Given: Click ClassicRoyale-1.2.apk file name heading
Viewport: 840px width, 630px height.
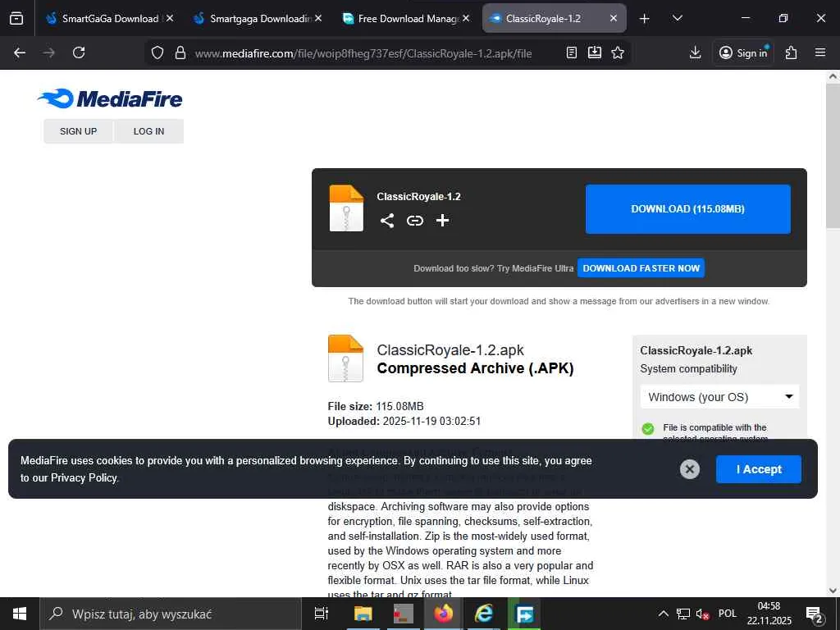Looking at the screenshot, I should tap(450, 349).
